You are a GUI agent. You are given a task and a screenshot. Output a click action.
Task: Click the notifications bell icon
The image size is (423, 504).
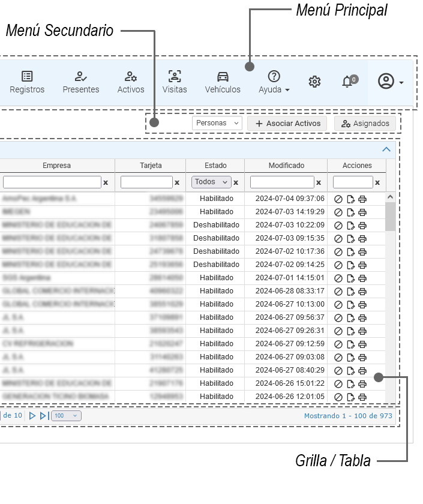(x=347, y=82)
